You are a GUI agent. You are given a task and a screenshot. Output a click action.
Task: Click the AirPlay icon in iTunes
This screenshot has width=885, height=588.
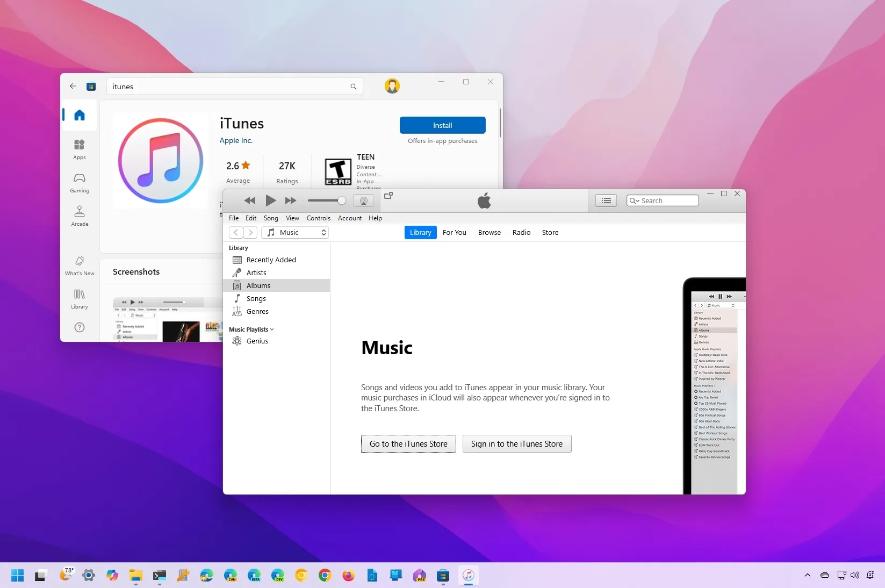point(364,200)
